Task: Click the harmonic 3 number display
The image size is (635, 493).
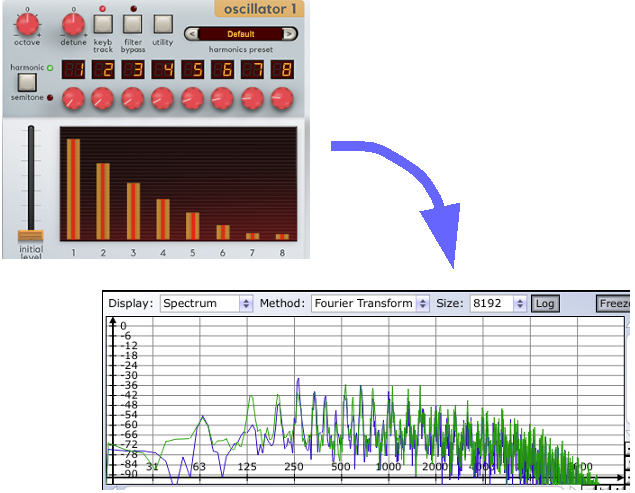Action: pos(133,69)
